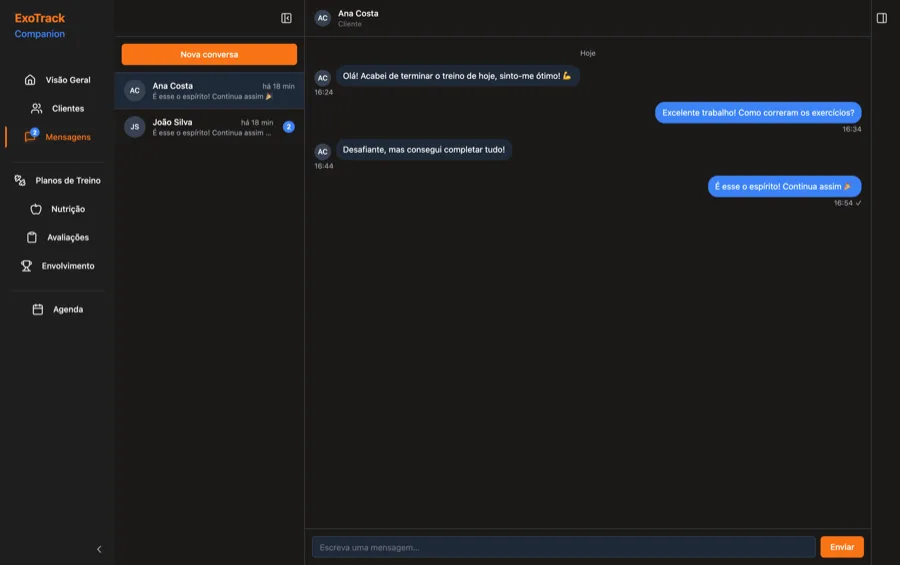900x565 pixels.
Task: Open the João Silva conversation
Action: tap(210, 127)
